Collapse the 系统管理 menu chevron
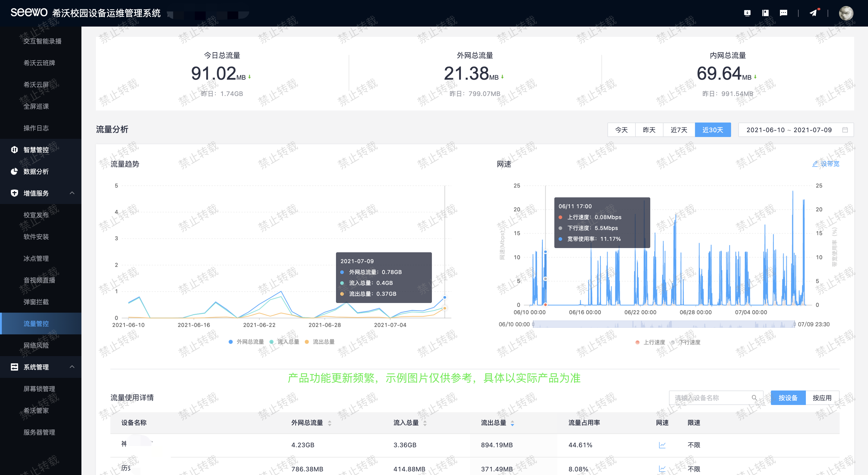Image resolution: width=868 pixels, height=475 pixels. [72, 367]
